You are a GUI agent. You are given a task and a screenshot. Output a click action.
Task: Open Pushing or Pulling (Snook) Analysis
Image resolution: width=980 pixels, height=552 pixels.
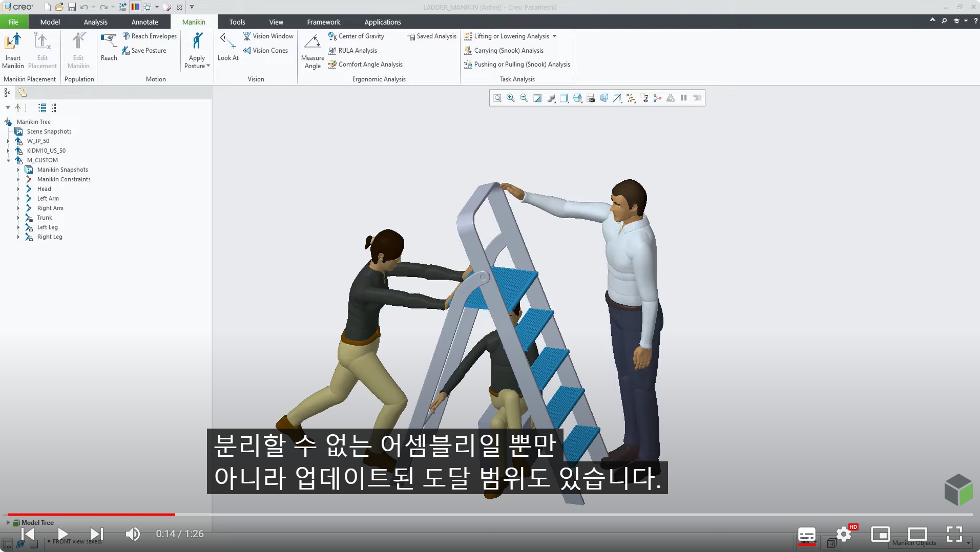(517, 64)
